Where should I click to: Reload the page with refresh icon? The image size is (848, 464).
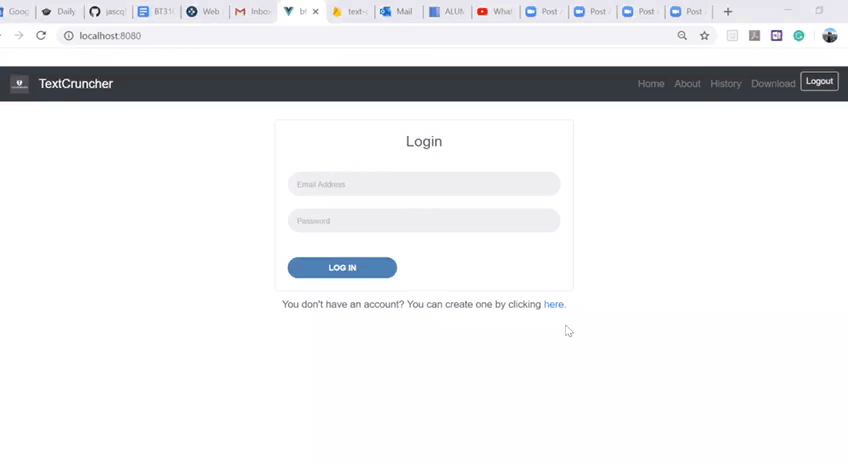tap(41, 36)
